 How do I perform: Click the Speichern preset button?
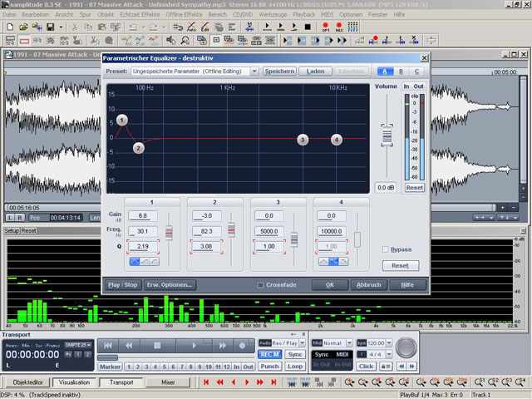(x=279, y=71)
